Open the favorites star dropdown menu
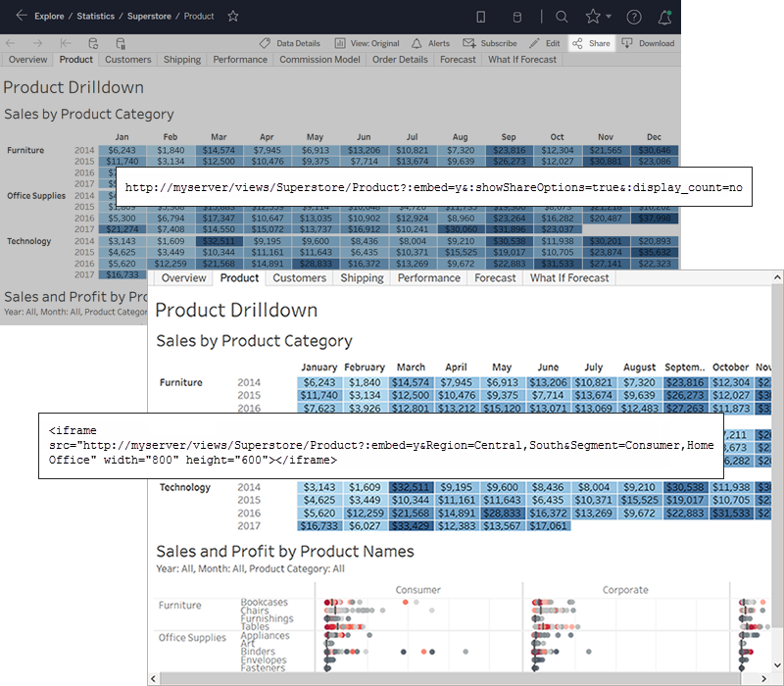This screenshot has width=784, height=686. (599, 17)
